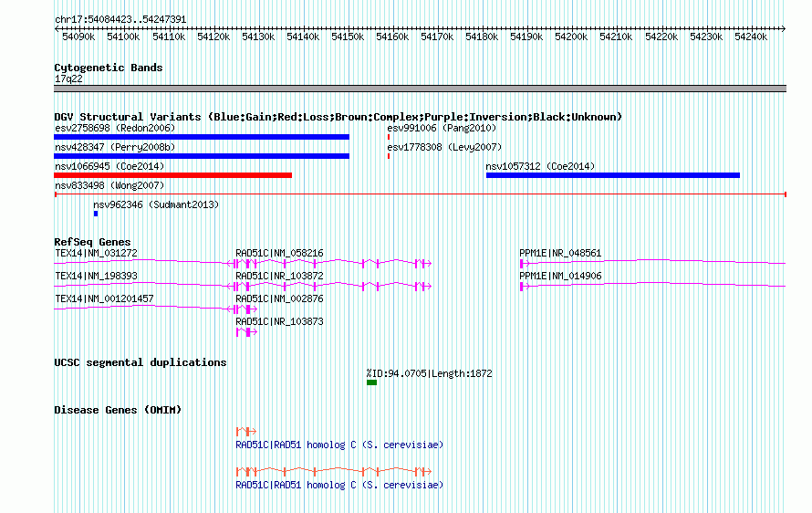
Task: Select the green segmental duplication block
Action: coord(372,382)
